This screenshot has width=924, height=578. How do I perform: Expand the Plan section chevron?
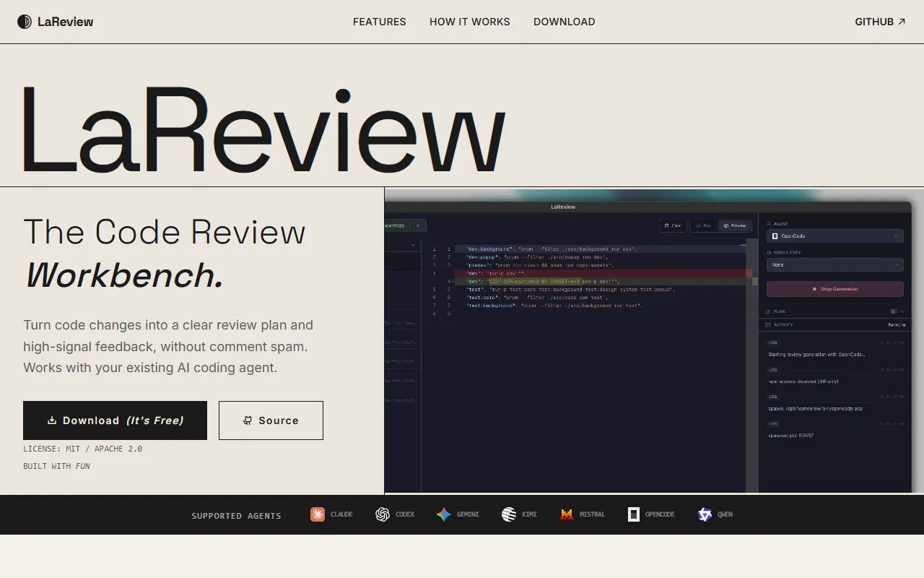[x=902, y=311]
